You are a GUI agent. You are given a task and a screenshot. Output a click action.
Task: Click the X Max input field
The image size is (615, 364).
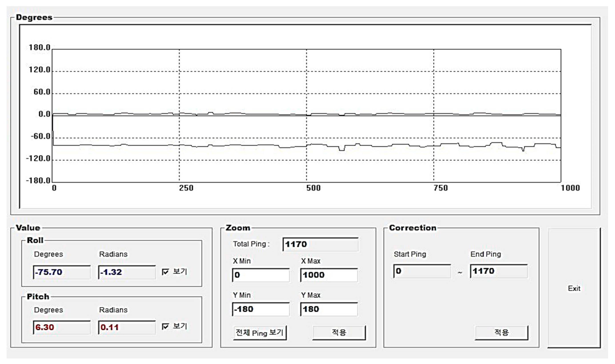[x=329, y=275]
